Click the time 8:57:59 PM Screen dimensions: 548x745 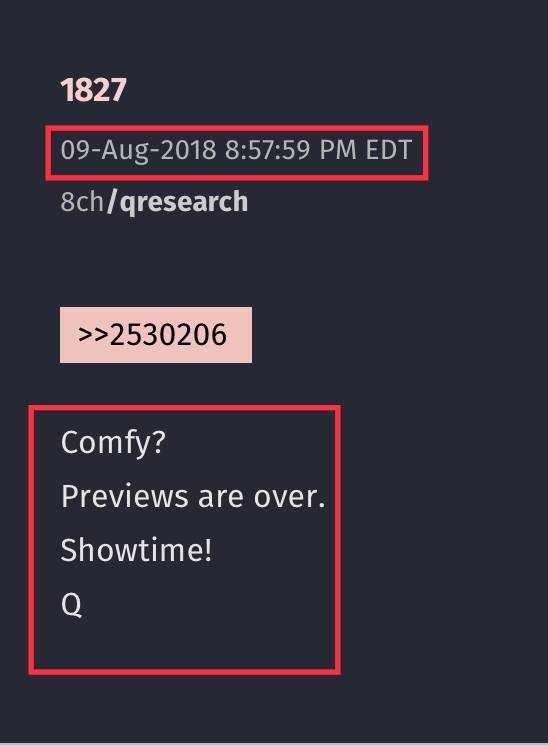291,150
